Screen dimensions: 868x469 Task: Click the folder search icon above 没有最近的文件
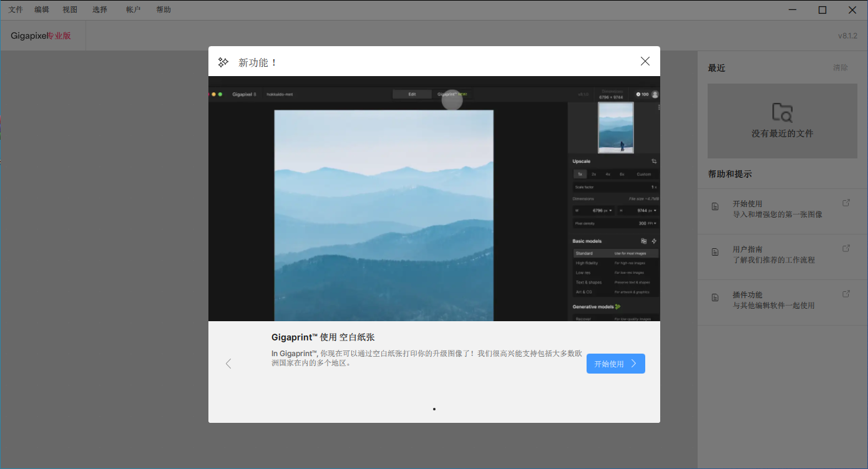coord(782,112)
